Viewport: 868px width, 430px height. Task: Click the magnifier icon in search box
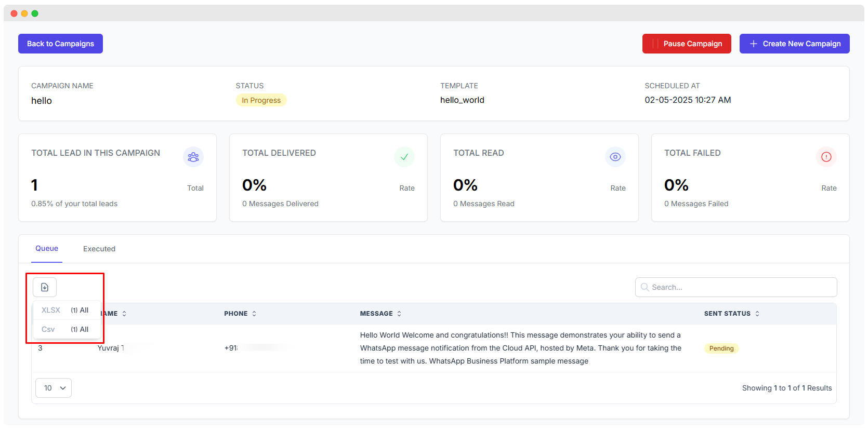pos(645,287)
